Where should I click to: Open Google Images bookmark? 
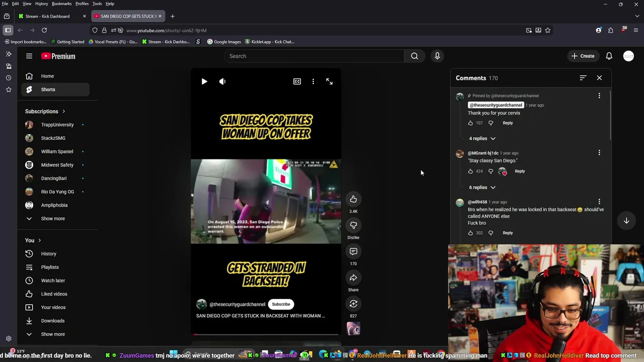click(x=224, y=42)
